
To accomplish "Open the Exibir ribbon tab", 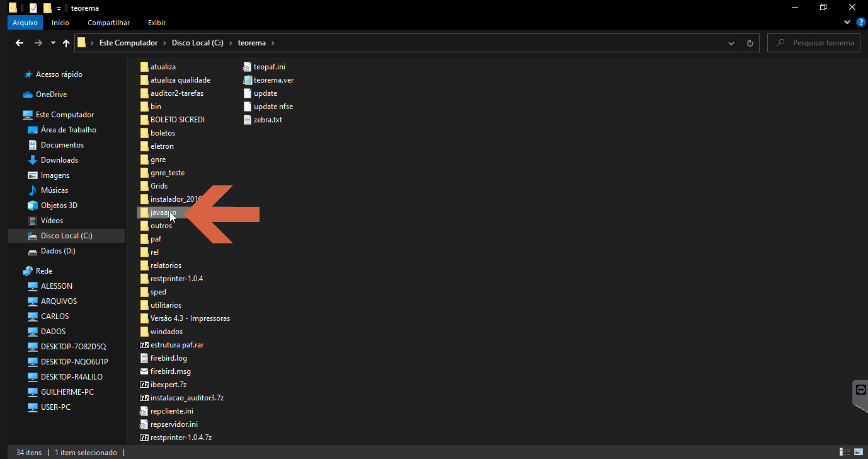I will click(x=157, y=23).
